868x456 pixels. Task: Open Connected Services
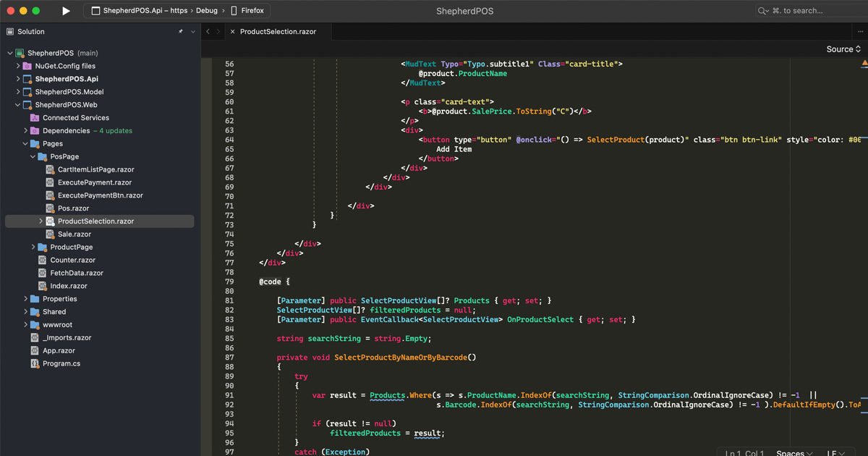[75, 118]
